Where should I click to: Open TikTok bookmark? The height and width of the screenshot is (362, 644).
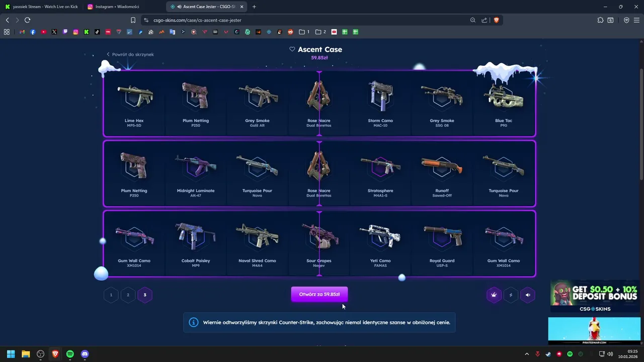[97, 32]
